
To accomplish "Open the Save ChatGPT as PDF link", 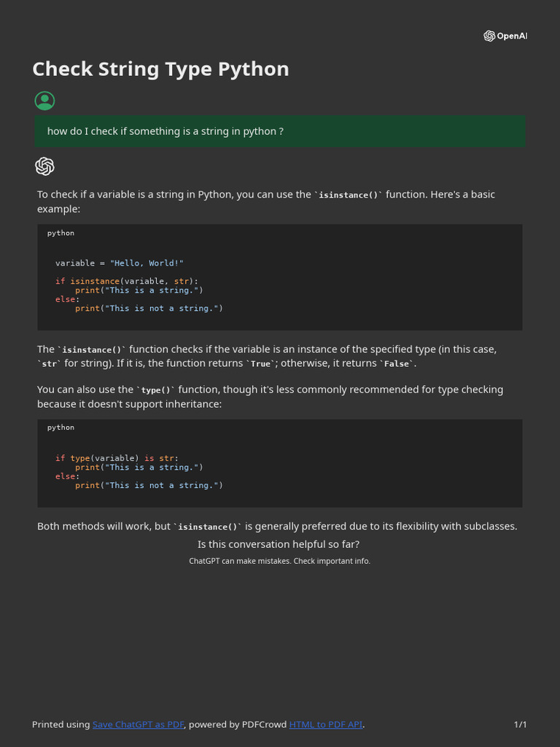I will (x=138, y=724).
